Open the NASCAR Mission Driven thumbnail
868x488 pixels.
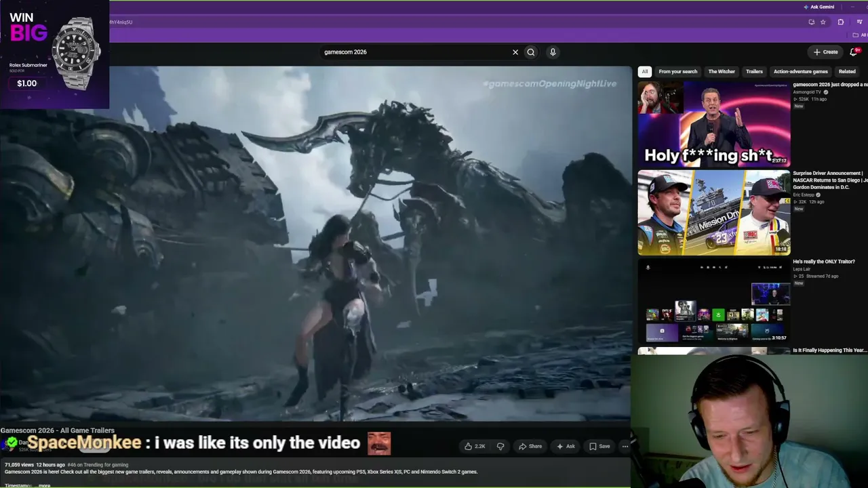coord(714,212)
